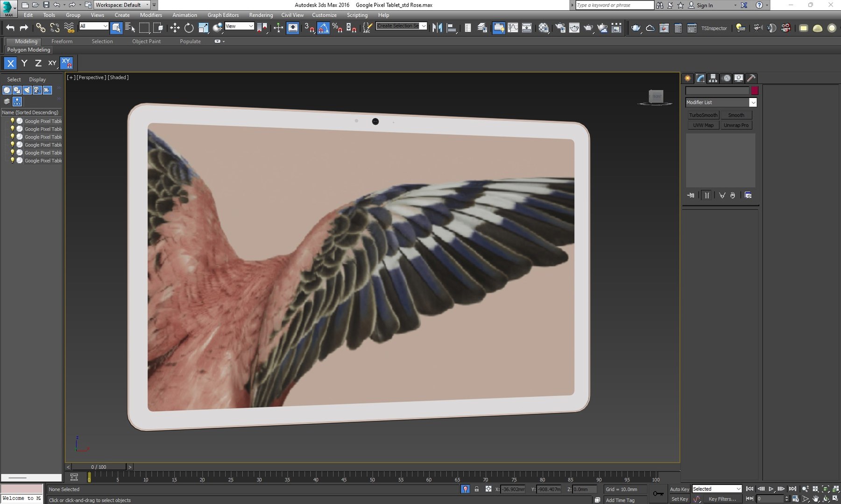Toggle the selection lock icon

click(x=476, y=489)
